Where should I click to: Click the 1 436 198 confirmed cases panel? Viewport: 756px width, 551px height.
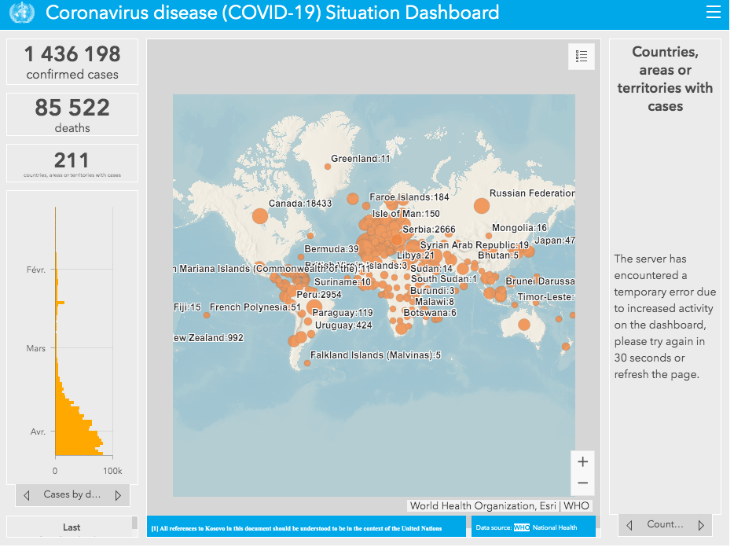(72, 62)
